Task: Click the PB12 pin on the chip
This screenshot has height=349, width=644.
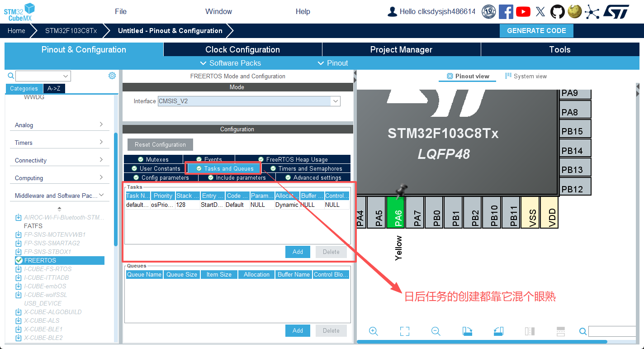Action: pos(575,186)
